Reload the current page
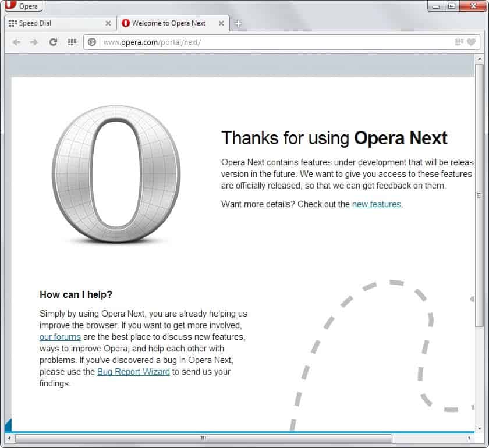 (x=52, y=42)
